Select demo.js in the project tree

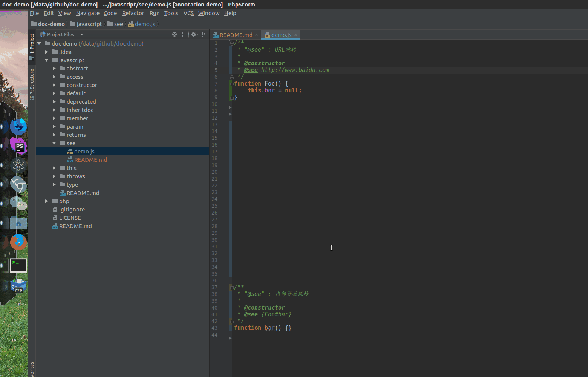pyautogui.click(x=122, y=152)
